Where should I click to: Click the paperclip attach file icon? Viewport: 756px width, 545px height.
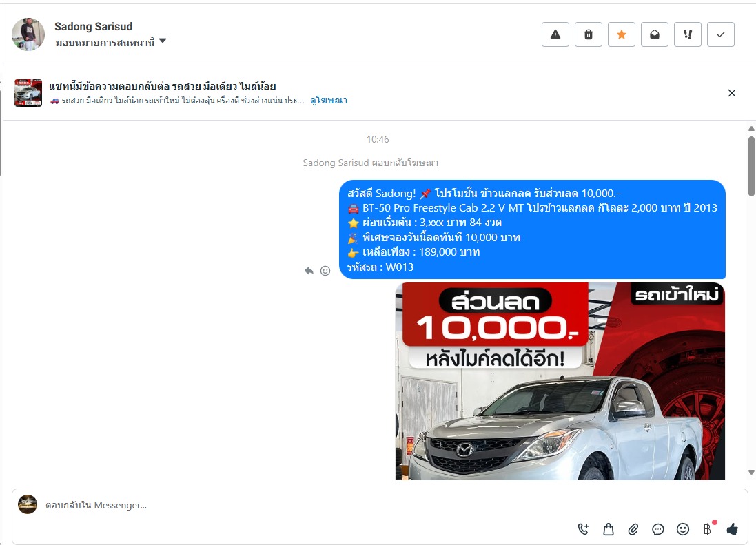[x=633, y=530]
